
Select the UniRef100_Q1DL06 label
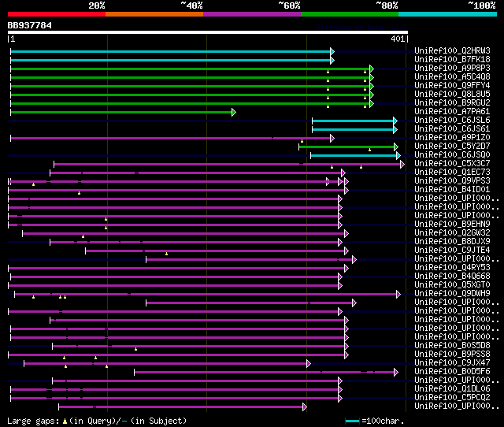pos(452,388)
